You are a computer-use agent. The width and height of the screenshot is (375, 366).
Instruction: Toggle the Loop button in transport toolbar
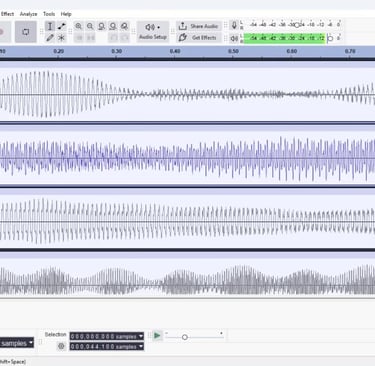point(26,32)
